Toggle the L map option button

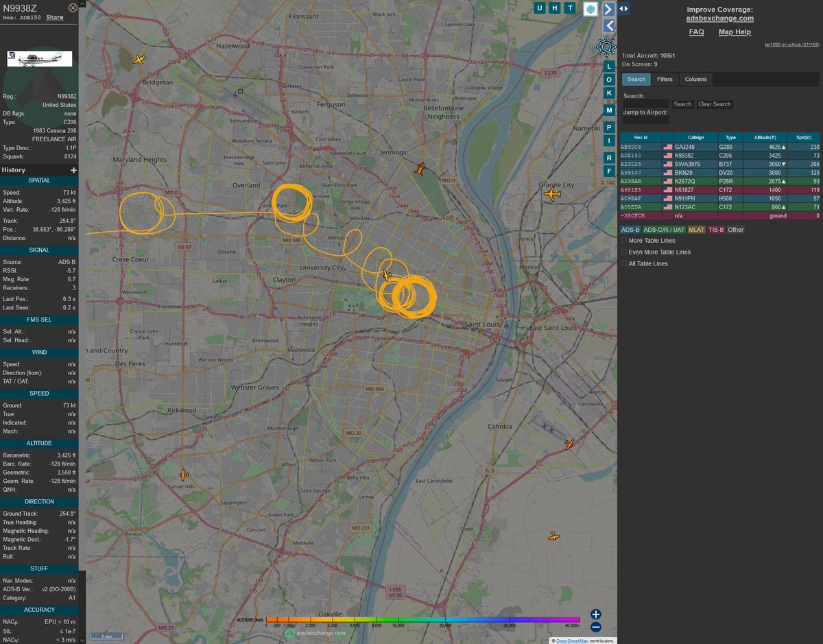point(609,67)
